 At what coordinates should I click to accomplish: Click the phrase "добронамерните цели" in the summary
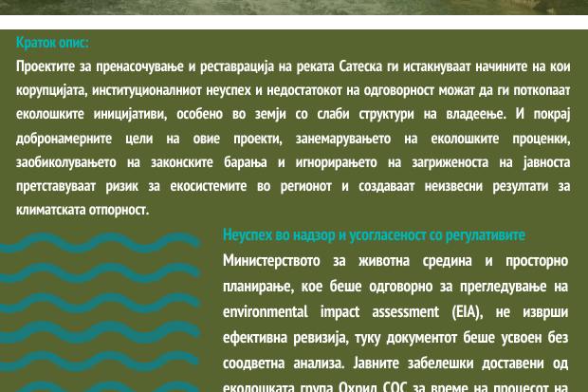pos(86,138)
